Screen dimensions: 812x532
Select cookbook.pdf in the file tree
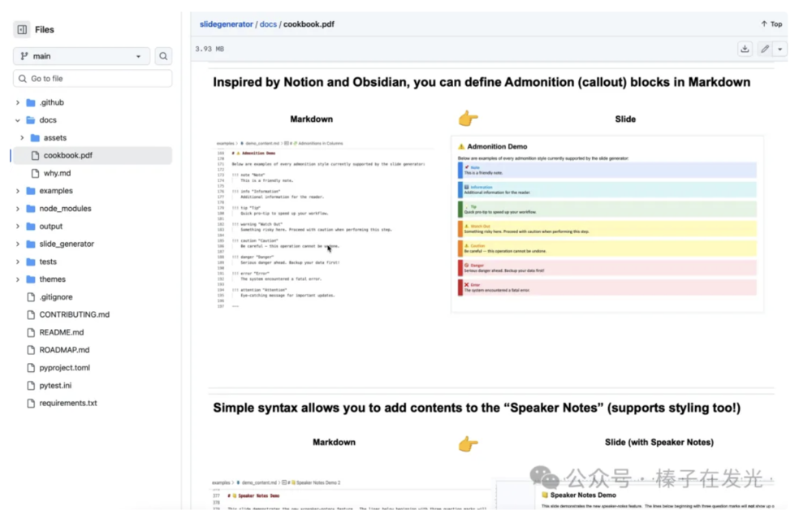(x=67, y=155)
